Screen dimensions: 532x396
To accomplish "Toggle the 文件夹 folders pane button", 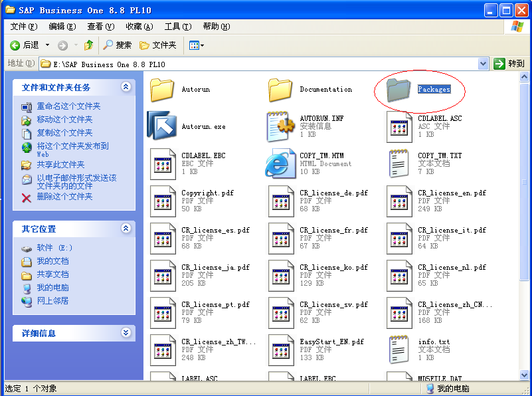I will (x=158, y=45).
